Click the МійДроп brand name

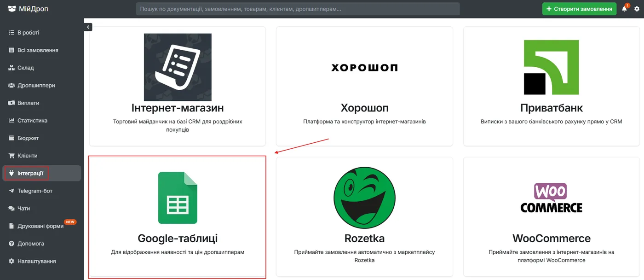(34, 9)
